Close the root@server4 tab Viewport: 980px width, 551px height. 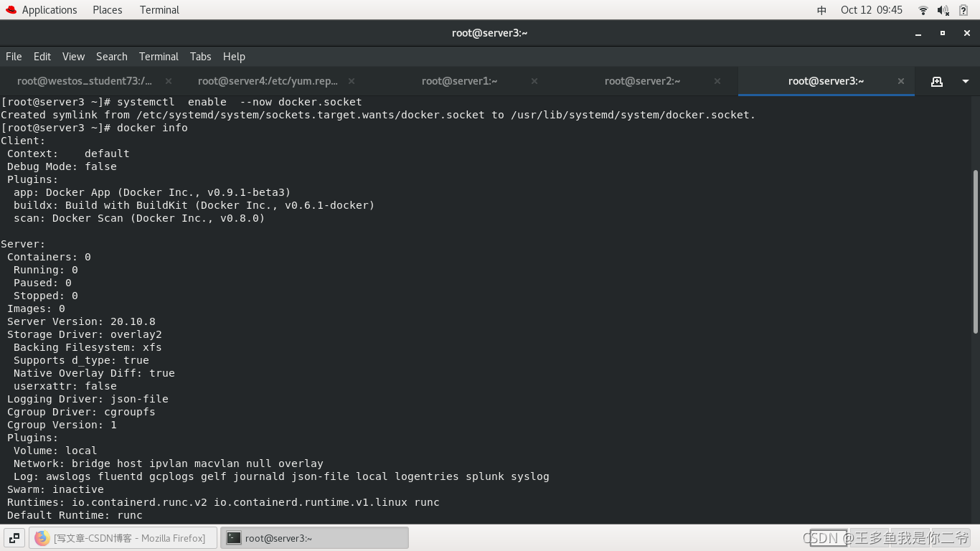(x=352, y=81)
